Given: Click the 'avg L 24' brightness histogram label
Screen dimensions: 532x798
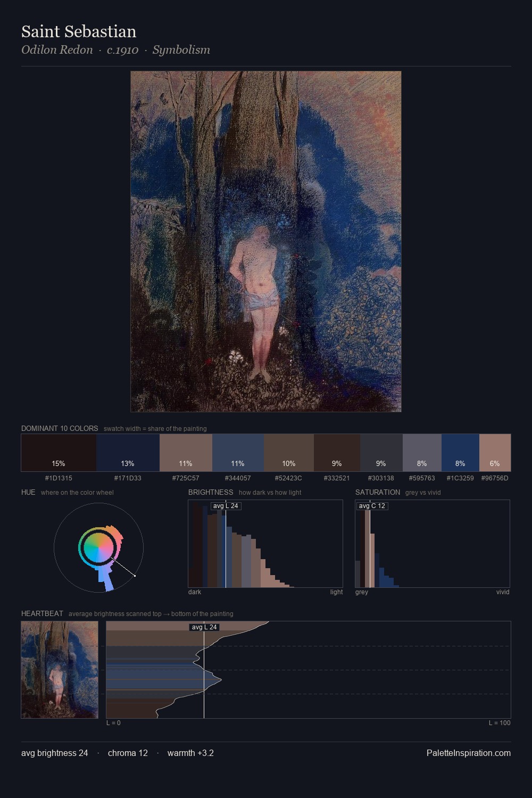Looking at the screenshot, I should tap(226, 506).
